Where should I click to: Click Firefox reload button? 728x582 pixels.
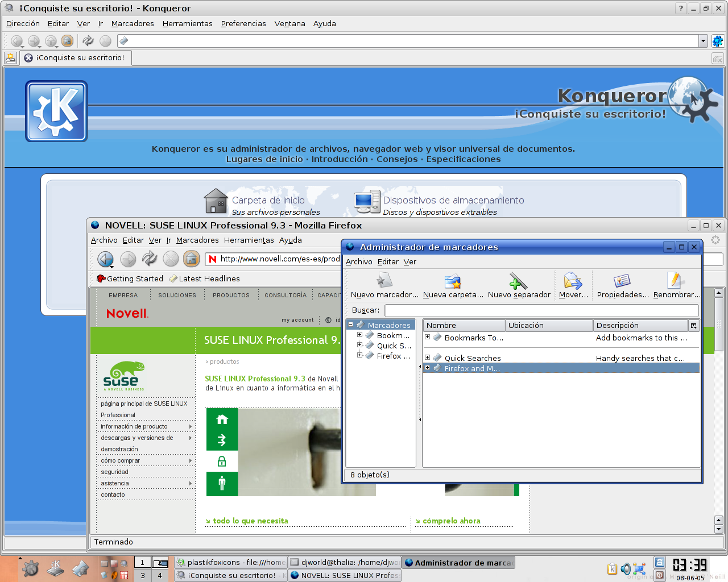point(150,259)
